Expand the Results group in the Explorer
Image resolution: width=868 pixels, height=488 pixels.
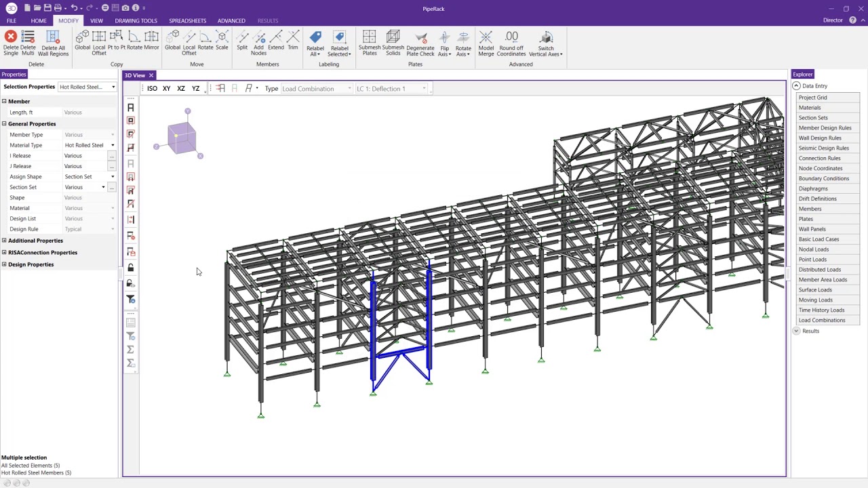[796, 331]
